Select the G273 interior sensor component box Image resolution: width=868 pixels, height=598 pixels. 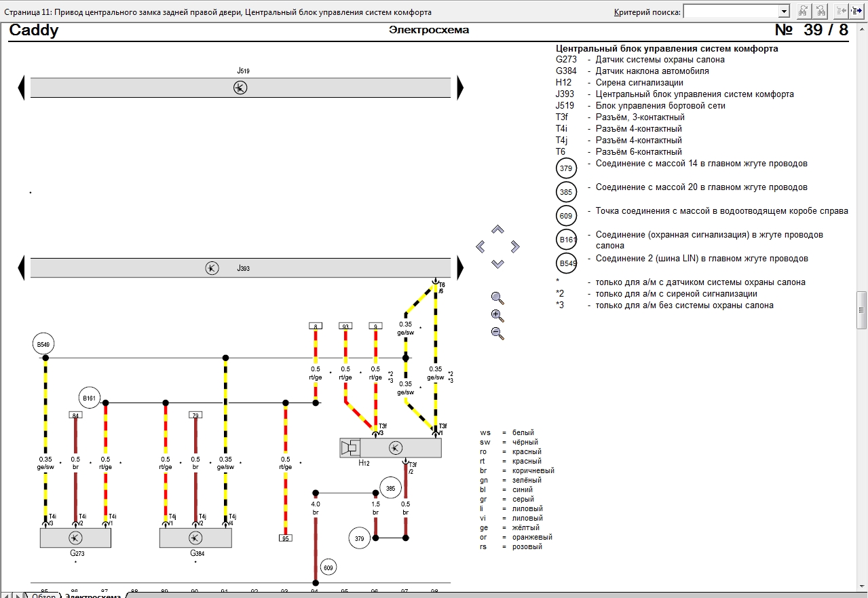(x=75, y=538)
